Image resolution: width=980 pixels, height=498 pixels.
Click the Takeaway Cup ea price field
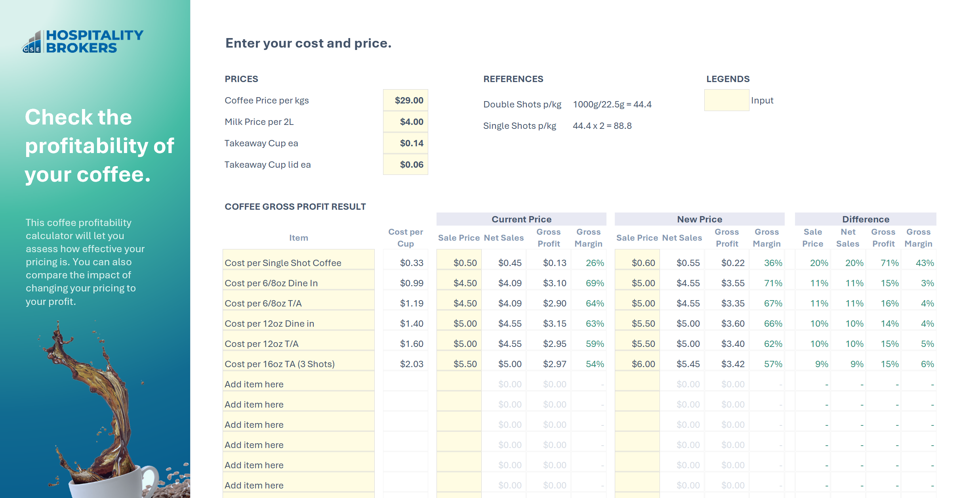point(405,143)
